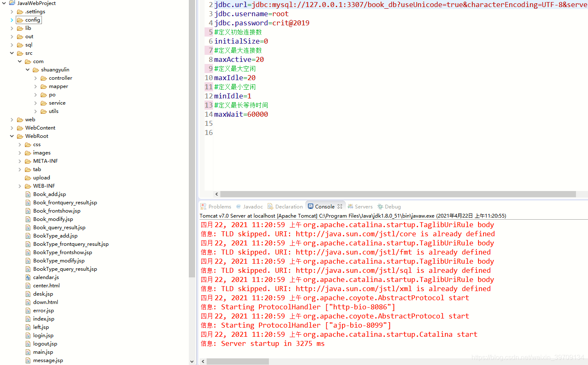Image resolution: width=588 pixels, height=365 pixels.
Task: Click project explorer scroll-down arrow
Action: [x=192, y=362]
